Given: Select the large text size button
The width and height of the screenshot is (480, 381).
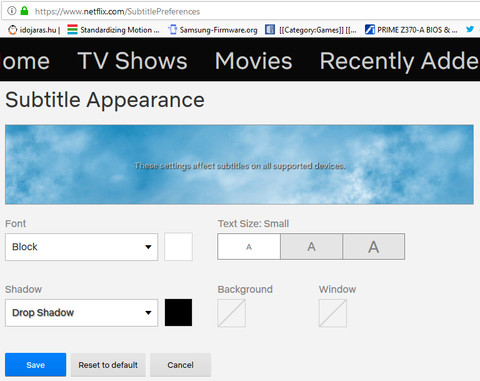Looking at the screenshot, I should pos(374,247).
